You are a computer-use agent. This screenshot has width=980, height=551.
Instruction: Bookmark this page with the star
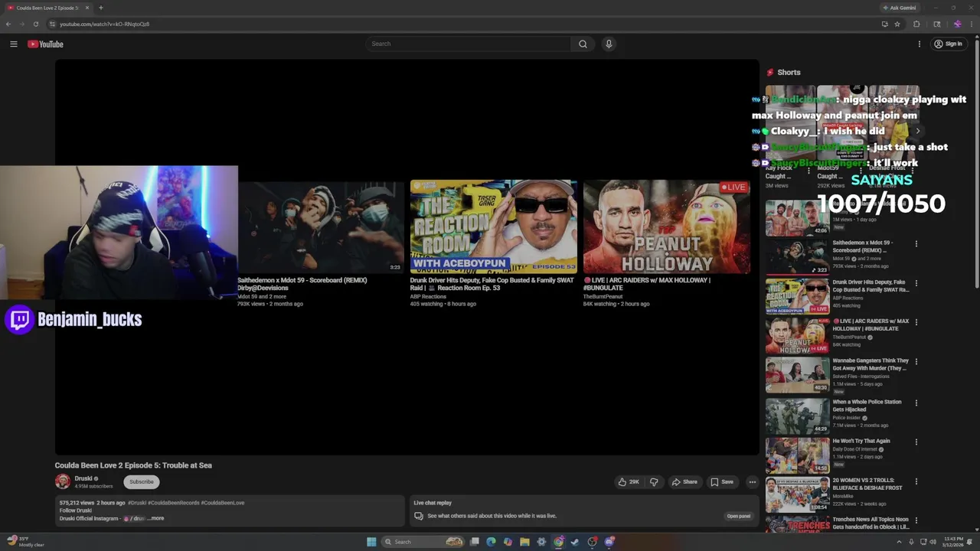coord(897,24)
